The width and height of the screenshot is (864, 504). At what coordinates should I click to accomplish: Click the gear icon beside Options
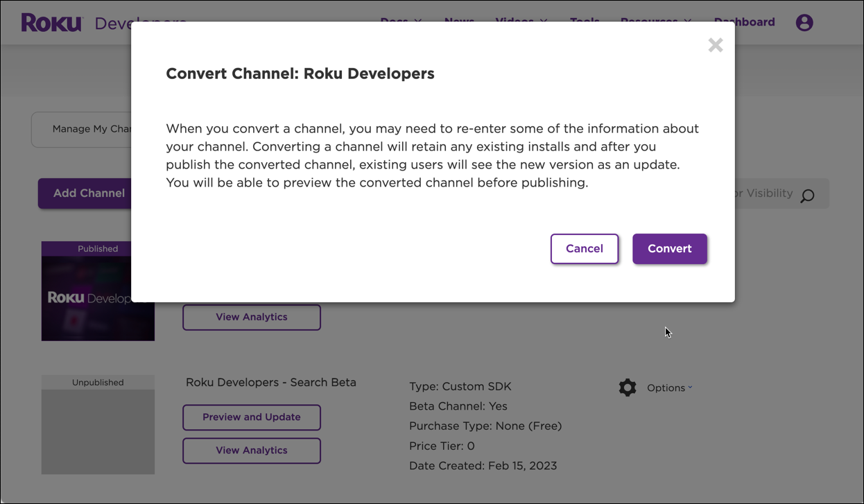(628, 388)
